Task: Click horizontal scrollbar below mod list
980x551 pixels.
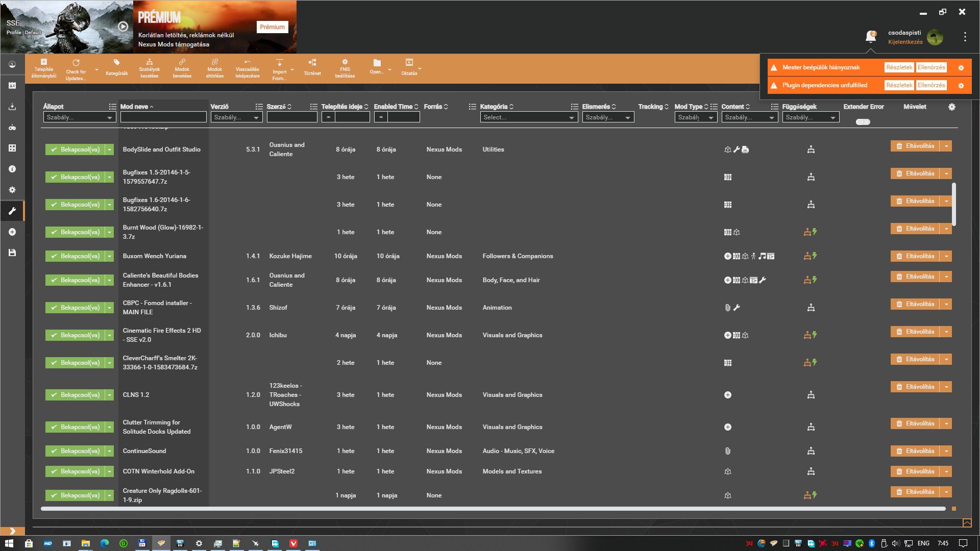Action: pyautogui.click(x=493, y=509)
